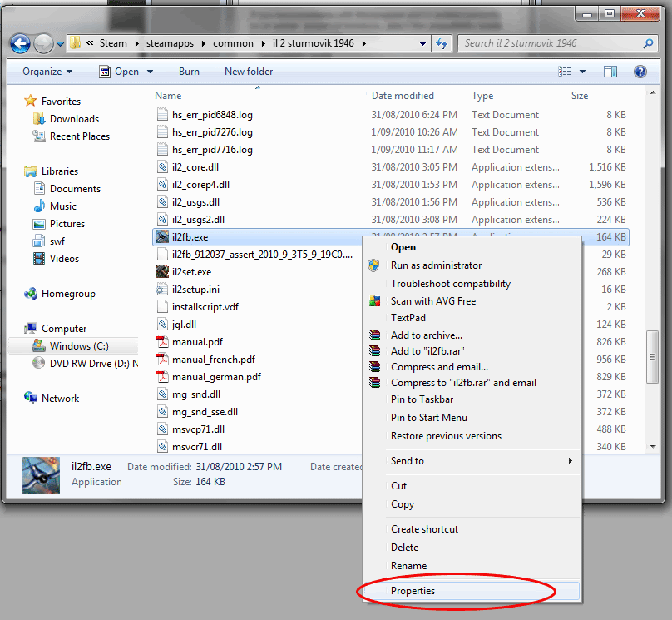Open the Organize menu

coord(47,72)
